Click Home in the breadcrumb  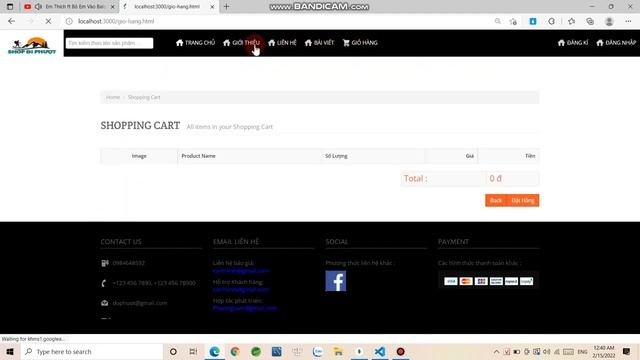point(113,97)
